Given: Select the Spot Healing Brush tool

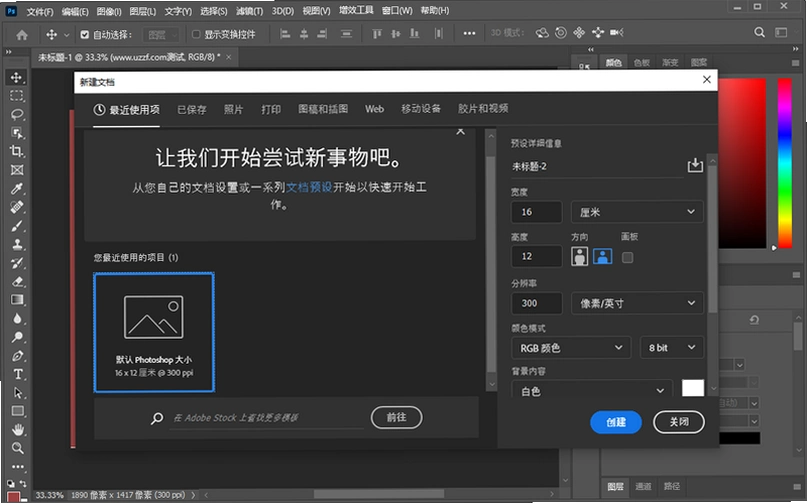Looking at the screenshot, I should point(16,207).
